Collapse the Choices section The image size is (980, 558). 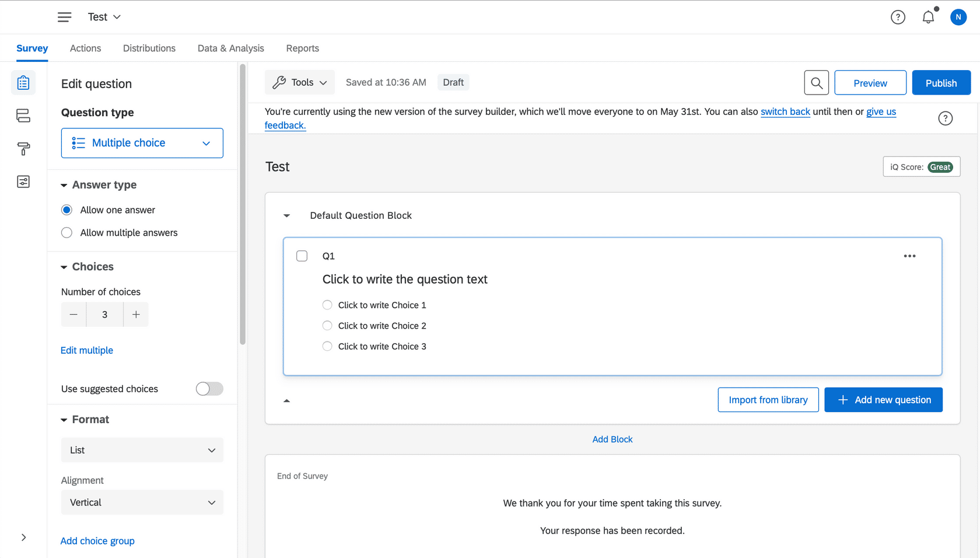click(x=64, y=267)
